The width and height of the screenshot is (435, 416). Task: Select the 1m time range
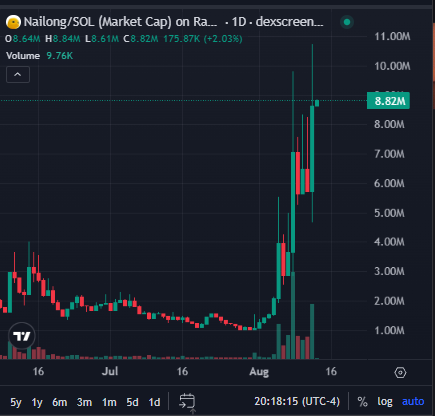109,402
